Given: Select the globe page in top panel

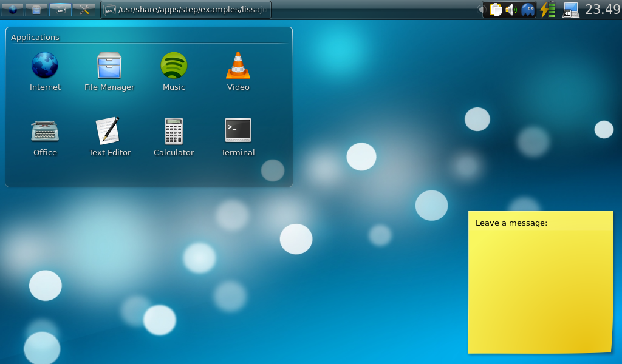Looking at the screenshot, I should click(x=13, y=10).
